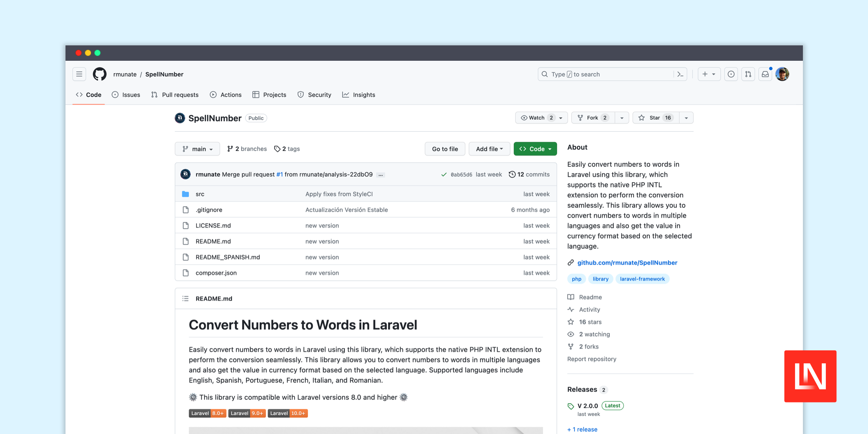The width and height of the screenshot is (868, 434).
Task: View the 2 tags link
Action: [x=287, y=149]
